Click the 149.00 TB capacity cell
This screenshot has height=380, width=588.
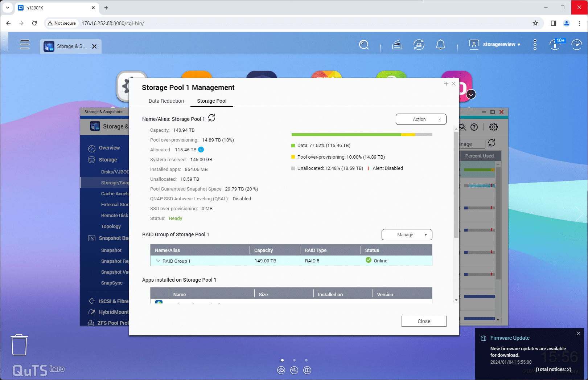(265, 261)
